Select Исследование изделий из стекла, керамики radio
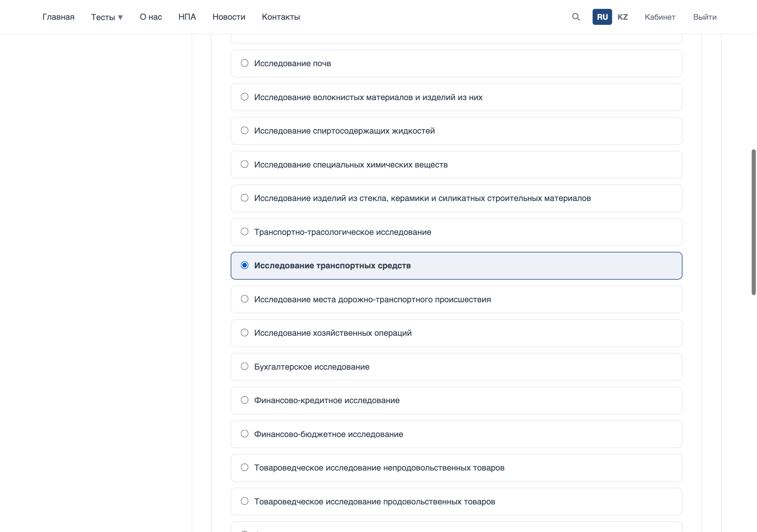The image size is (757, 532). pyautogui.click(x=244, y=198)
